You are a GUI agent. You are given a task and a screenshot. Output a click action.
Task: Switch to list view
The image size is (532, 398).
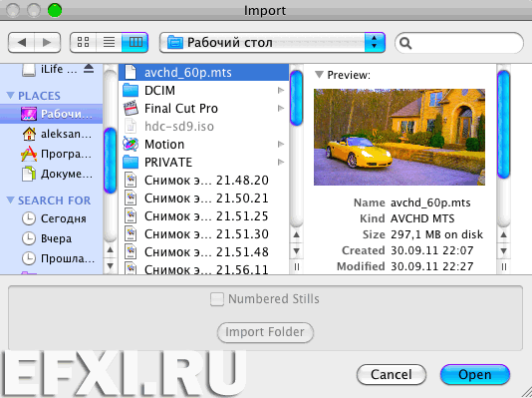[x=109, y=43]
